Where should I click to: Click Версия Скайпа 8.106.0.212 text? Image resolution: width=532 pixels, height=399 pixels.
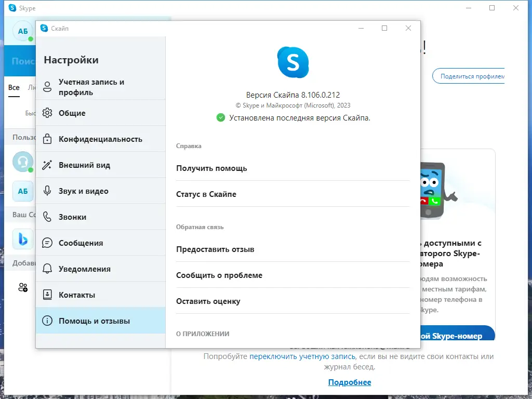(293, 95)
